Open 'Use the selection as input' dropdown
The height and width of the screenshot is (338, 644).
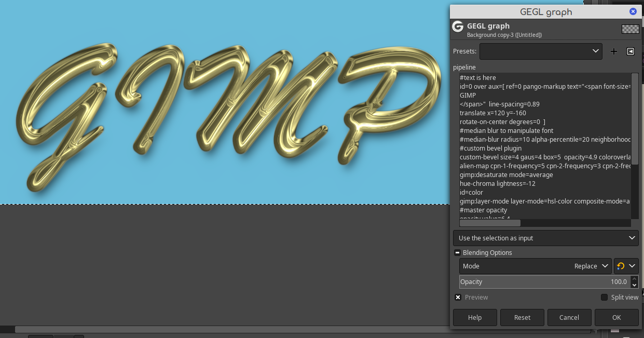(546, 238)
